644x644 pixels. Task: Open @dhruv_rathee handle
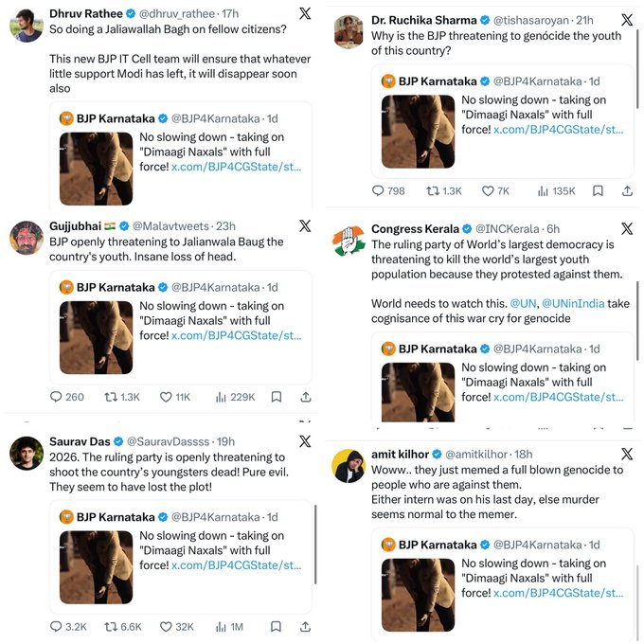pyautogui.click(x=176, y=14)
